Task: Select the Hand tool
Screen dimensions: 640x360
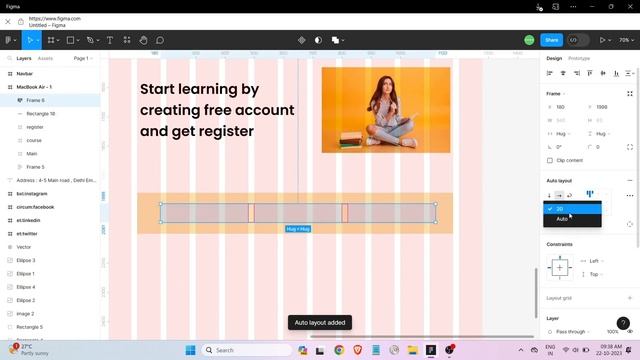Action: coord(143,40)
